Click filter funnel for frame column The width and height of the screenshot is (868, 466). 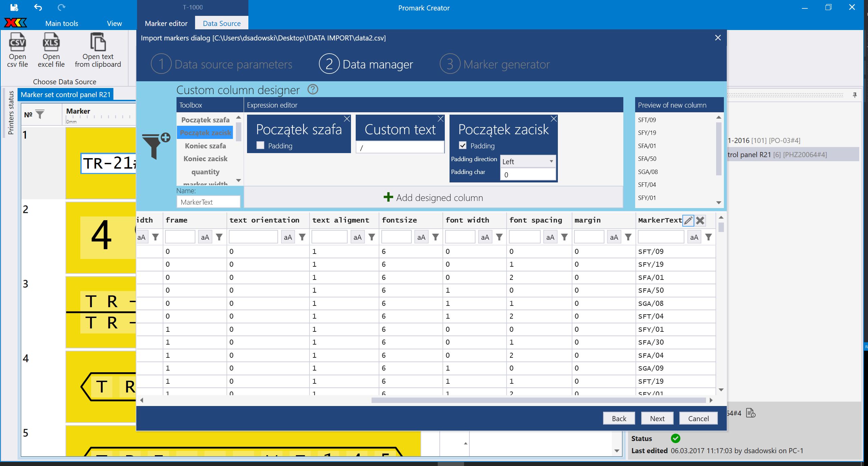219,237
